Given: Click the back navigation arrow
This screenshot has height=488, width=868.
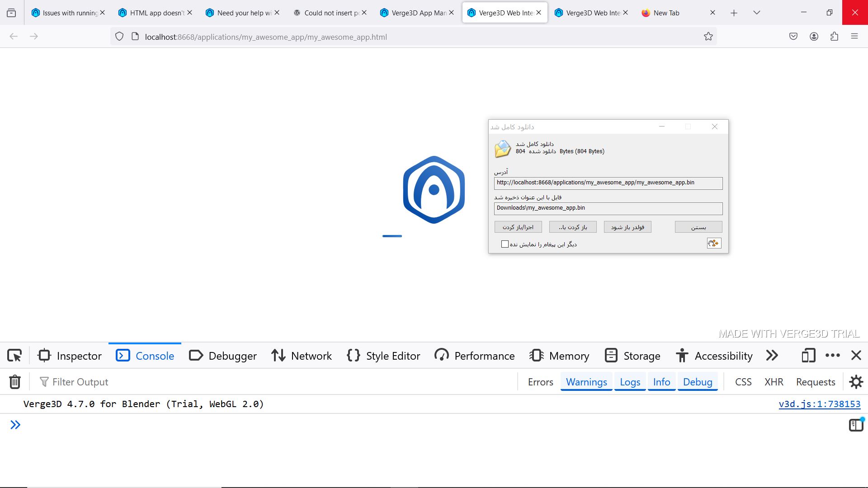Looking at the screenshot, I should click(x=14, y=37).
